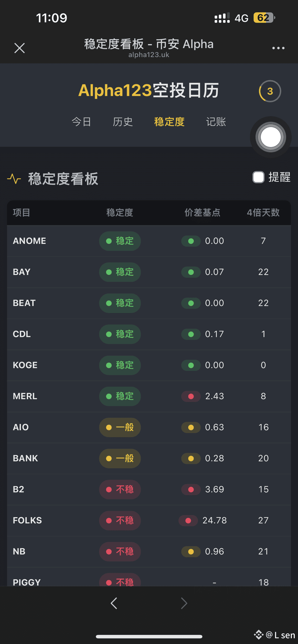Open the 记账 tab
298x644 pixels.
click(216, 122)
